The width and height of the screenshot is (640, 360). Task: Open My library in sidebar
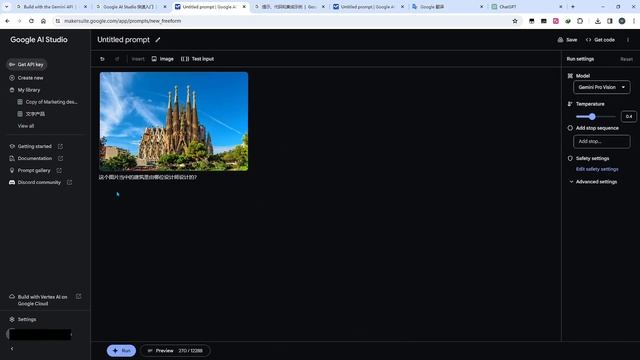pyautogui.click(x=25, y=90)
